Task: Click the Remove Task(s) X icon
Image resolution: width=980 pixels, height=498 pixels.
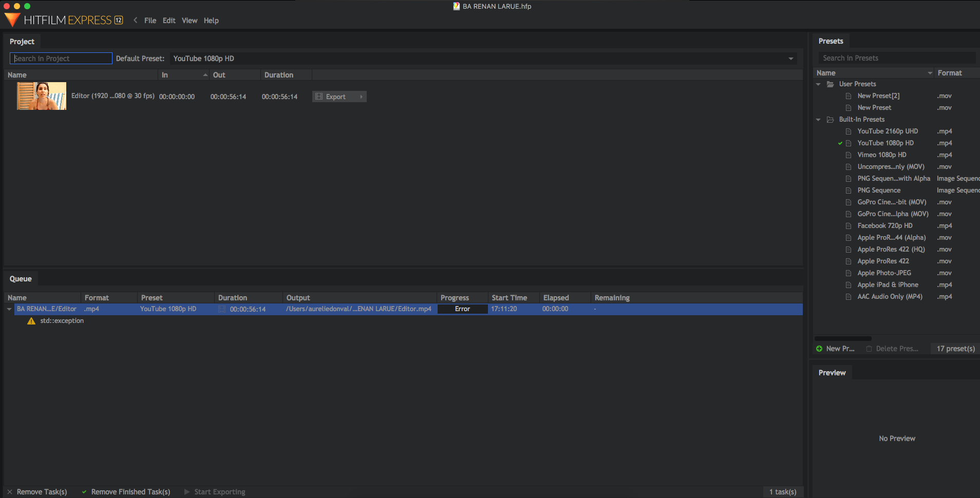Action: [10, 492]
